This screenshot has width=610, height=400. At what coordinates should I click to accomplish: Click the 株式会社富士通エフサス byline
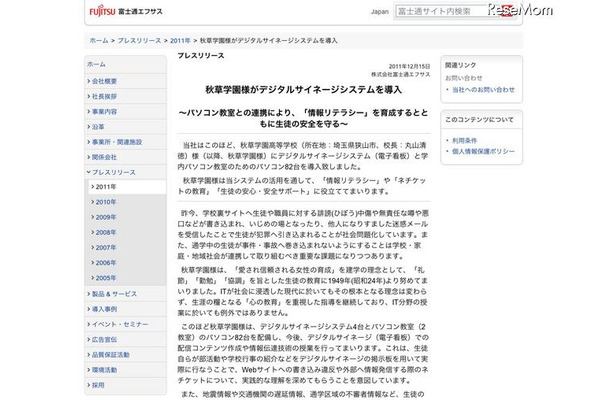(x=400, y=74)
